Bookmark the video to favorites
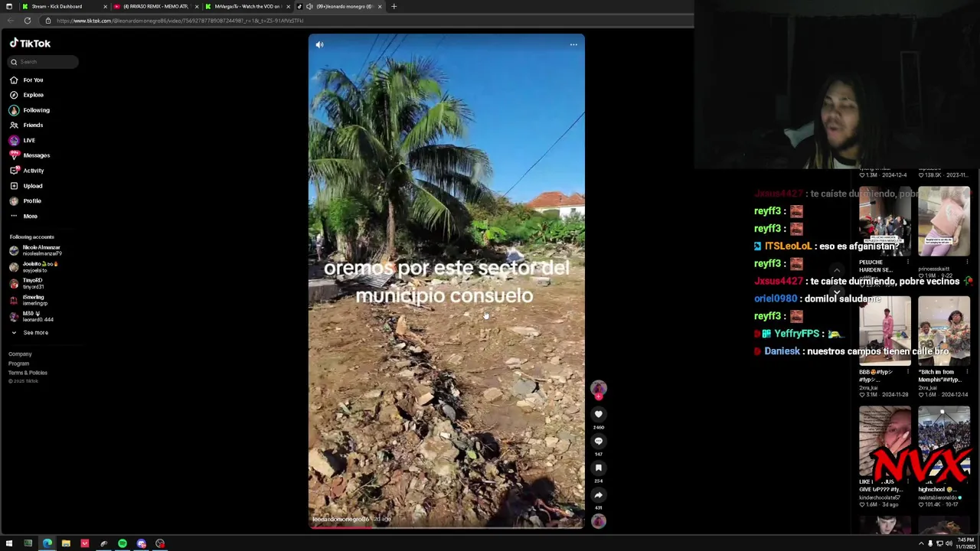Screen dimensions: 980x551 599,468
